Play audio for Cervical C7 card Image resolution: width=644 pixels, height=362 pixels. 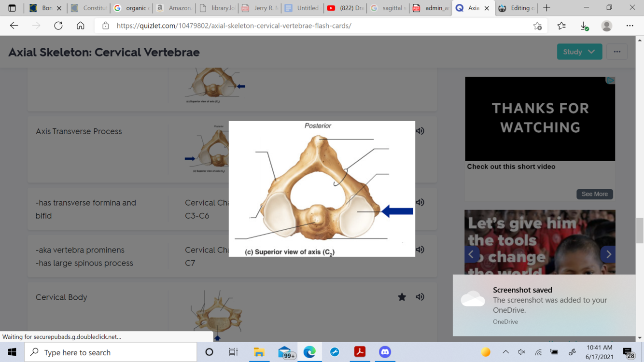pos(420,250)
